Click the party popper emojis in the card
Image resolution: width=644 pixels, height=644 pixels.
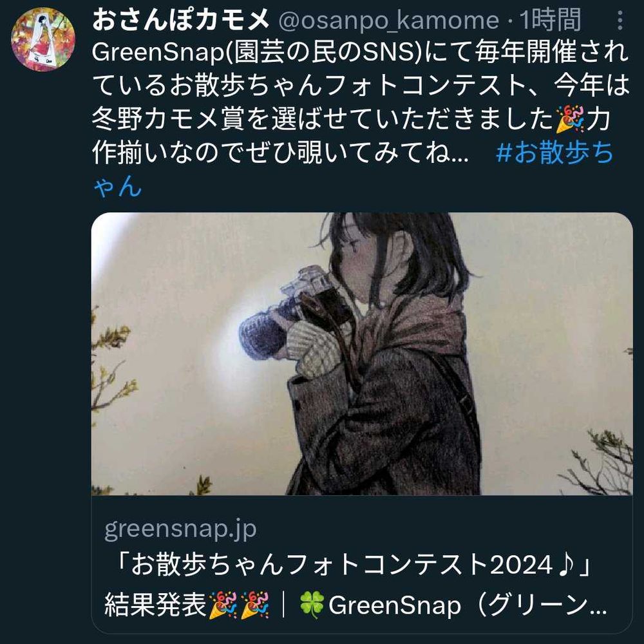[239, 605]
